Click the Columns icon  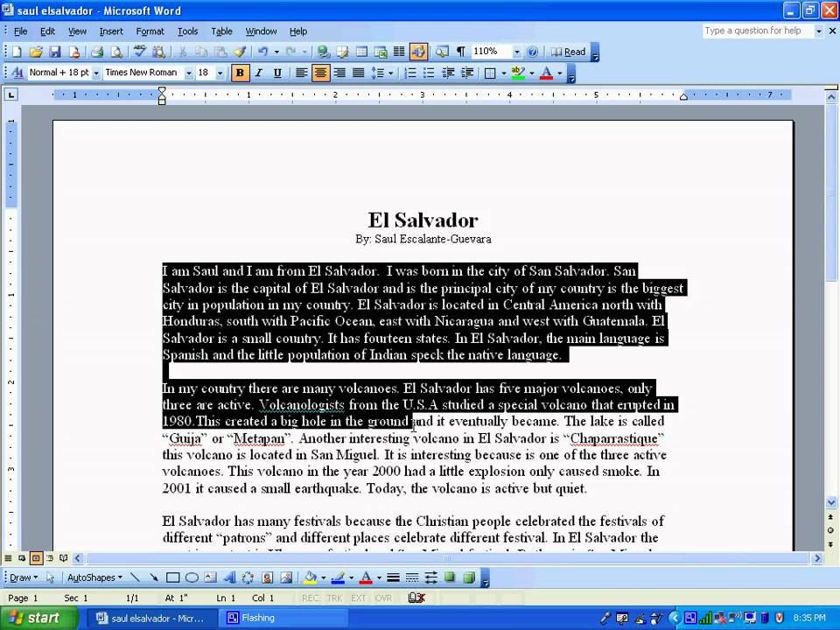tap(399, 52)
